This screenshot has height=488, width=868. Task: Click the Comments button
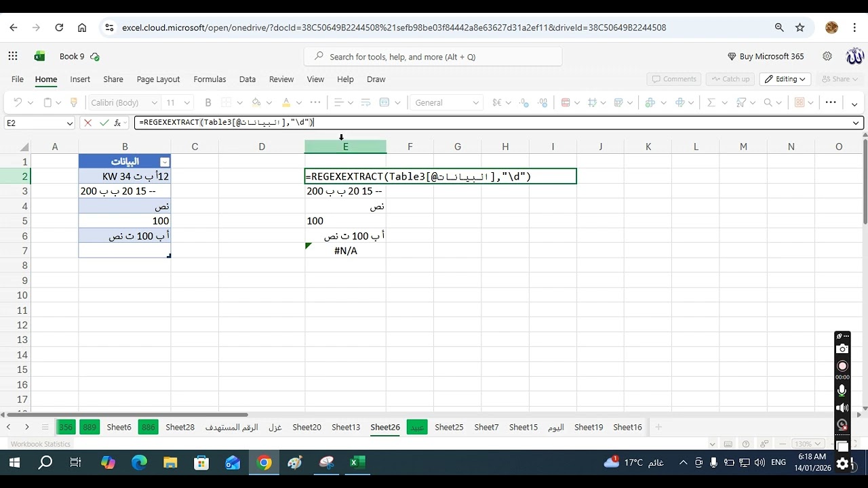click(674, 79)
